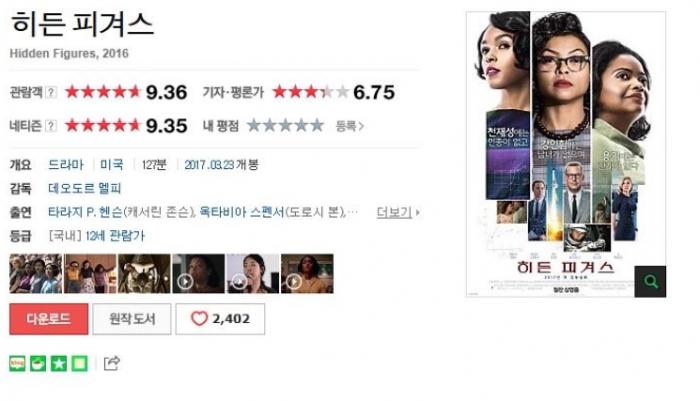Expand the cast list with 더보기

point(398,212)
